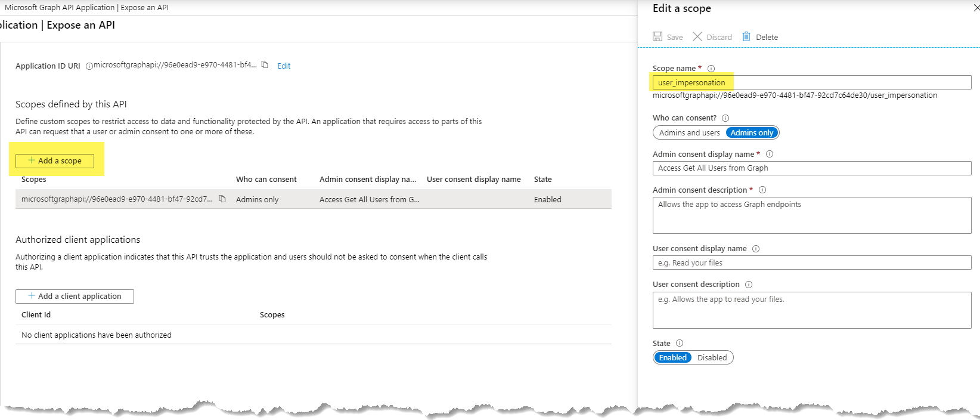The width and height of the screenshot is (980, 420).
Task: Show info for Admin consent description
Action: (x=762, y=190)
